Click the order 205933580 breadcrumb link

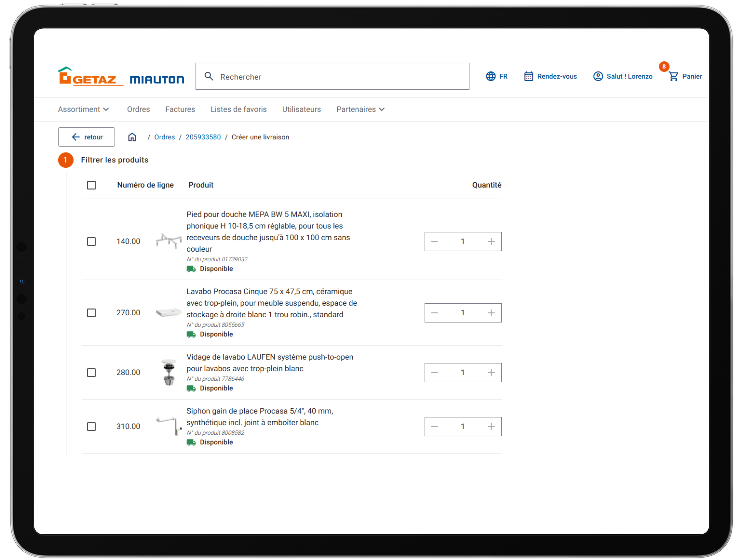203,137
